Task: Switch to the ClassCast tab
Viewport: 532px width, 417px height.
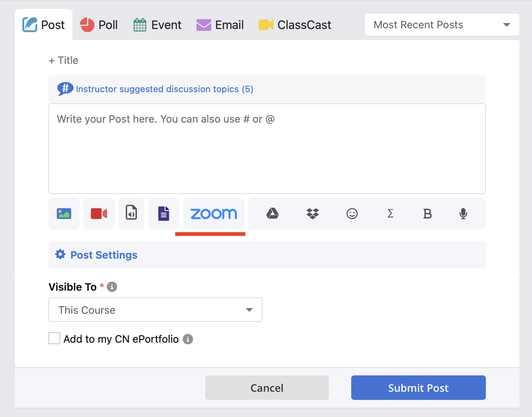Action: coord(295,25)
